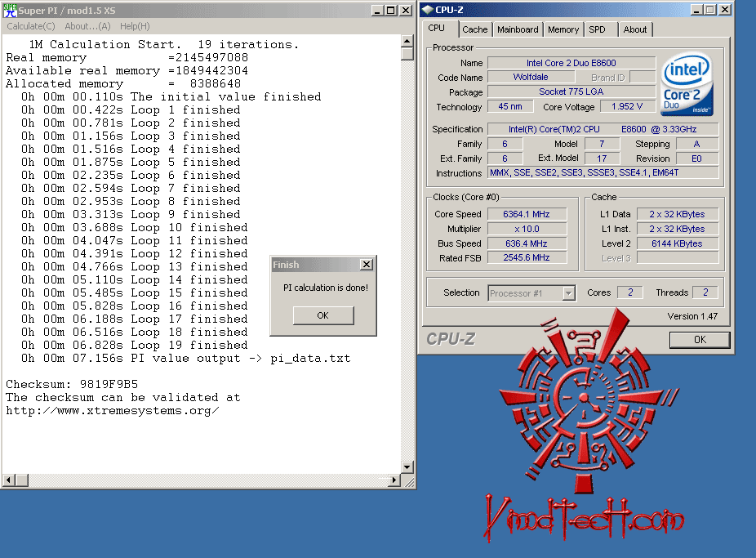
Task: Click the Cores value '2'
Action: 630,292
